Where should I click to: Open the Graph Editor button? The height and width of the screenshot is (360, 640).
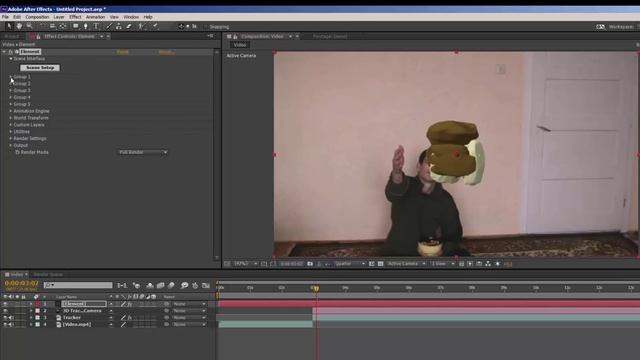coord(206,285)
